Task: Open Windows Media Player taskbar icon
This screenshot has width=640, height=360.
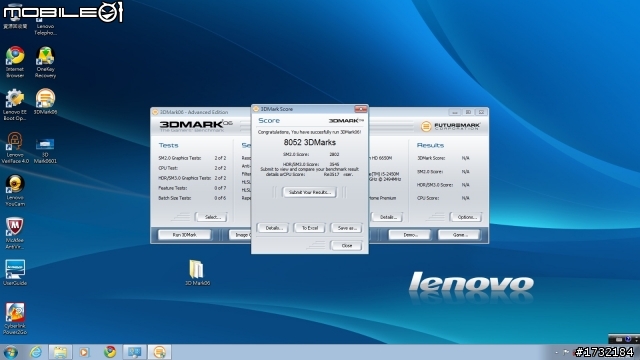Action: pyautogui.click(x=84, y=352)
